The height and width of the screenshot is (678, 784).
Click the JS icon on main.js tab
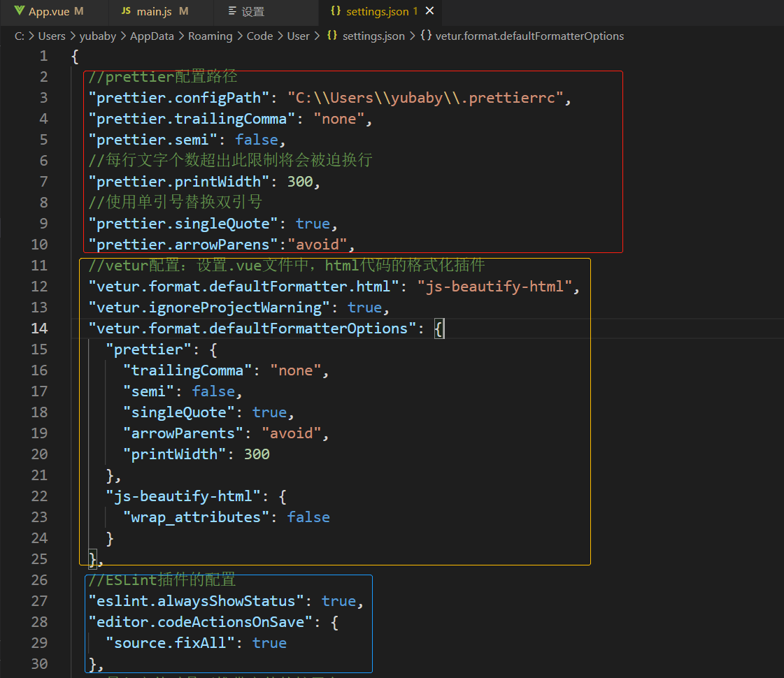point(126,10)
